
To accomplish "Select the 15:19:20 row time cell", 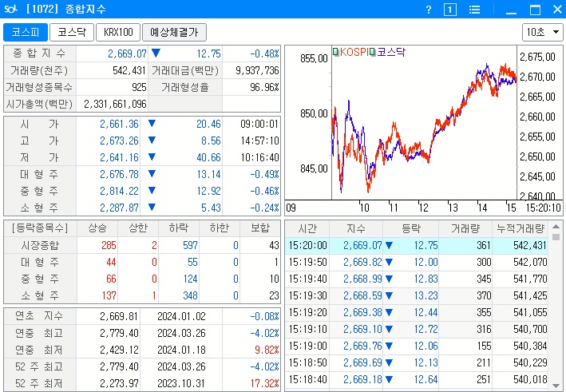I will click(307, 312).
